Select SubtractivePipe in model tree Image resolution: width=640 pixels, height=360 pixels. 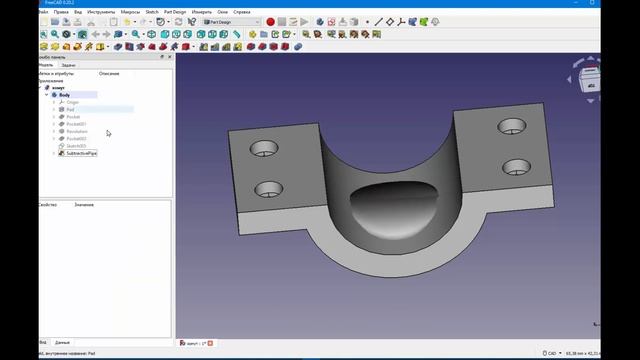[81, 153]
